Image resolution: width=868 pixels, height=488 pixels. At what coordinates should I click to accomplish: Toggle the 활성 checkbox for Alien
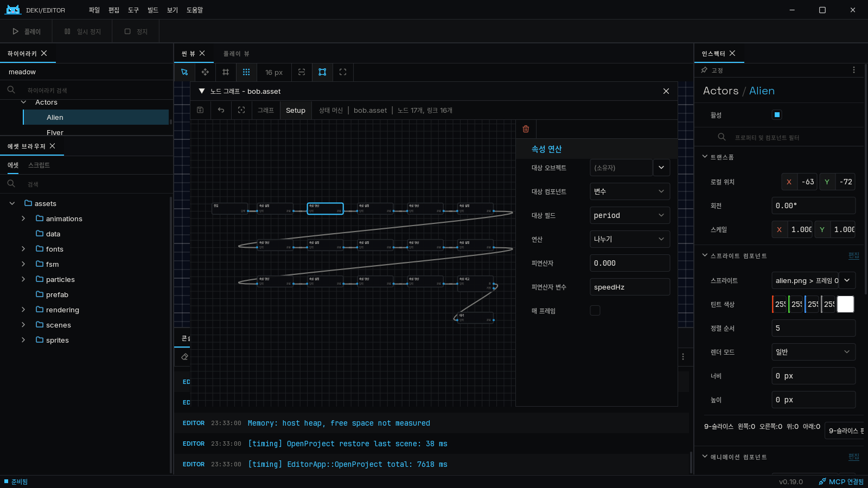tap(777, 114)
